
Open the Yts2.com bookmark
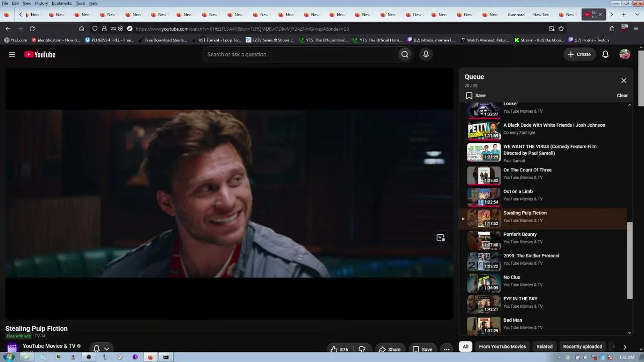pos(16,40)
